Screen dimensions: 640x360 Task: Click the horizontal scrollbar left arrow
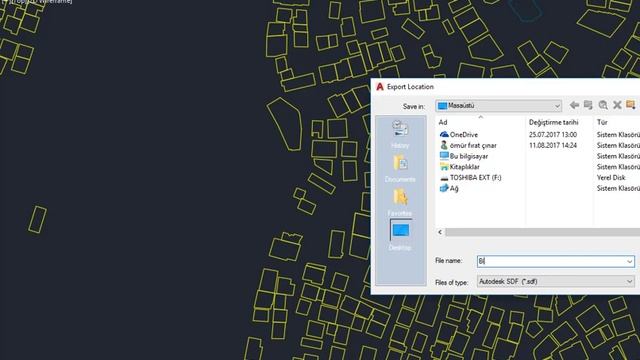(440, 232)
